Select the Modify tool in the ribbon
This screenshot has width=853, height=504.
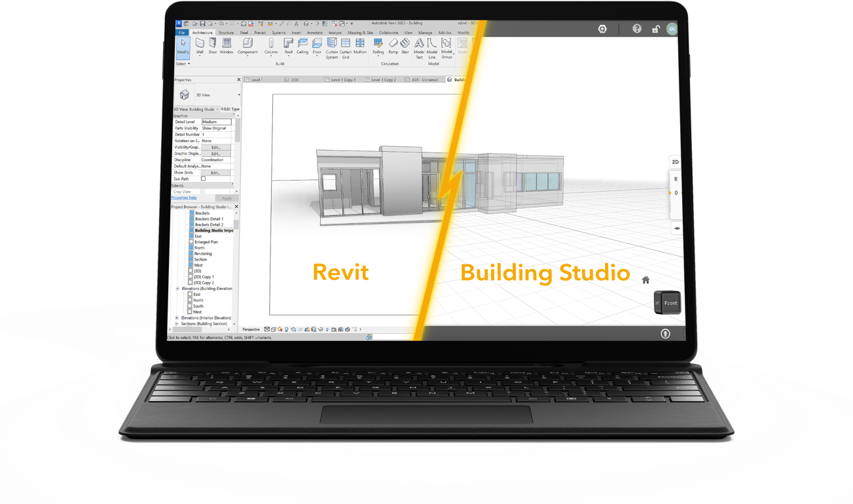click(x=183, y=47)
